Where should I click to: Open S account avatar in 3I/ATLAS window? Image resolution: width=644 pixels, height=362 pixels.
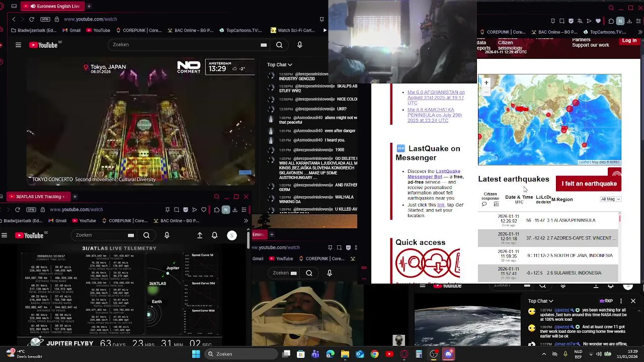[x=232, y=235]
